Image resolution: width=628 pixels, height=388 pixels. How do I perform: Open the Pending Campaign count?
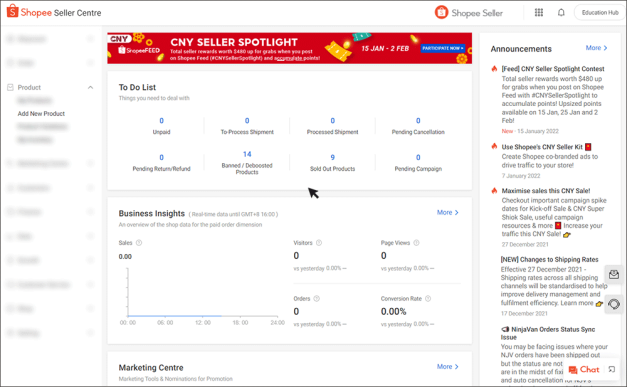click(418, 157)
